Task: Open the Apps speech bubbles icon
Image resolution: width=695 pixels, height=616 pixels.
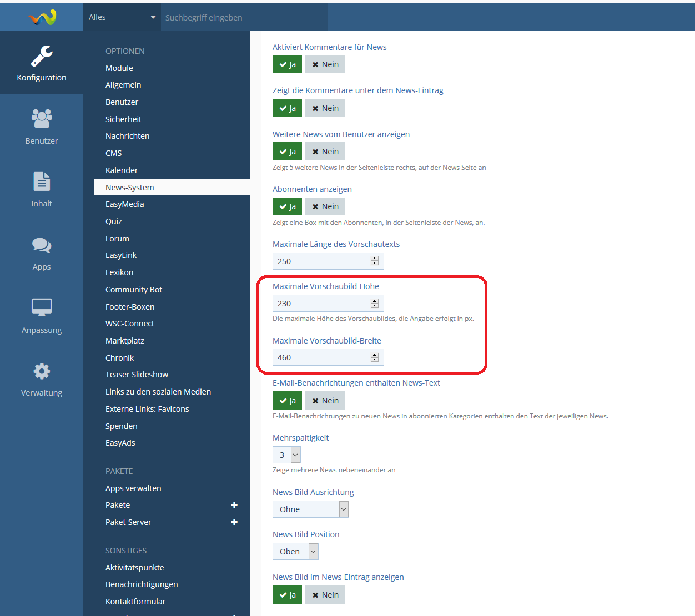Action: pos(42,245)
